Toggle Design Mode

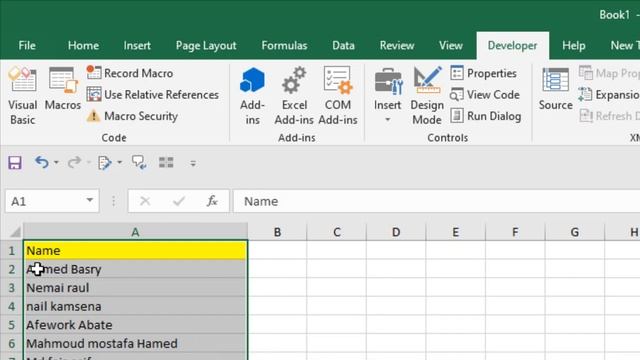(427, 96)
